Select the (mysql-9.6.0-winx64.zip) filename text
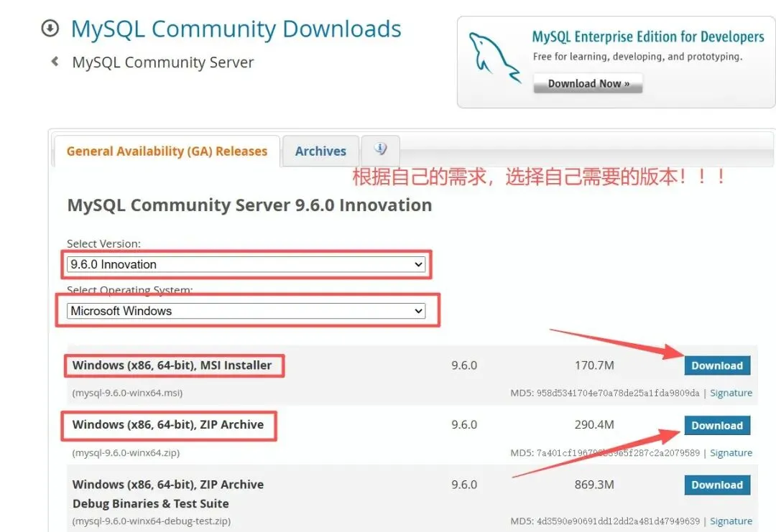The image size is (776, 532). click(126, 453)
